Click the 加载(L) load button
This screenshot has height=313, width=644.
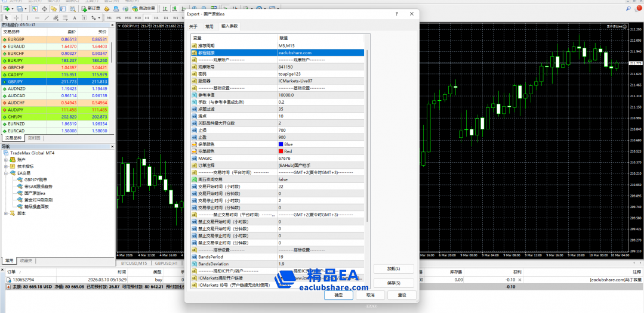[393, 269]
